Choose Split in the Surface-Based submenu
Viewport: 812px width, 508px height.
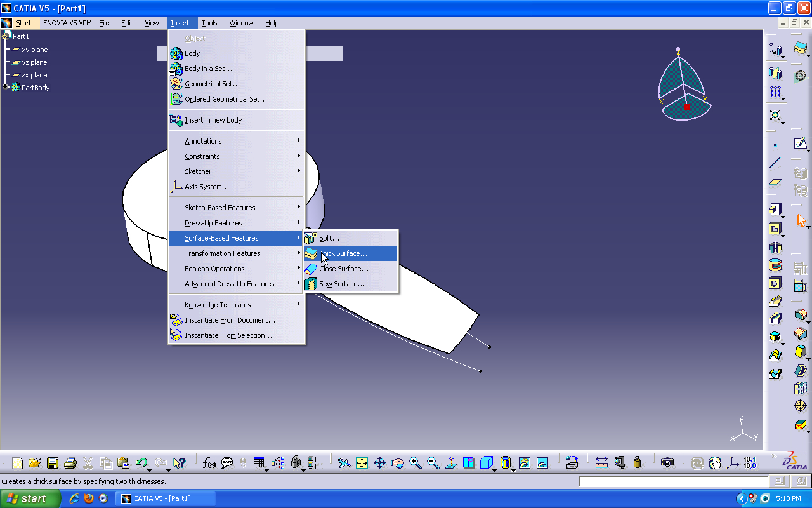[x=351, y=238]
